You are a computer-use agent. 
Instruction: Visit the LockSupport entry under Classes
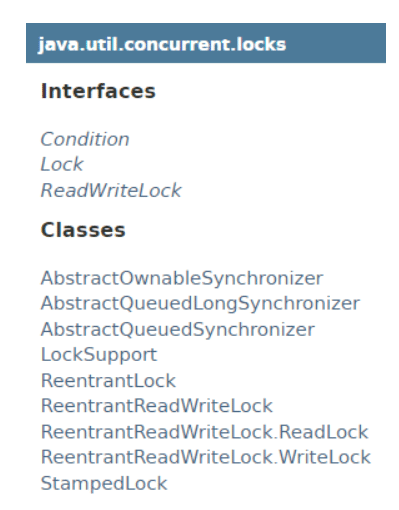99,355
